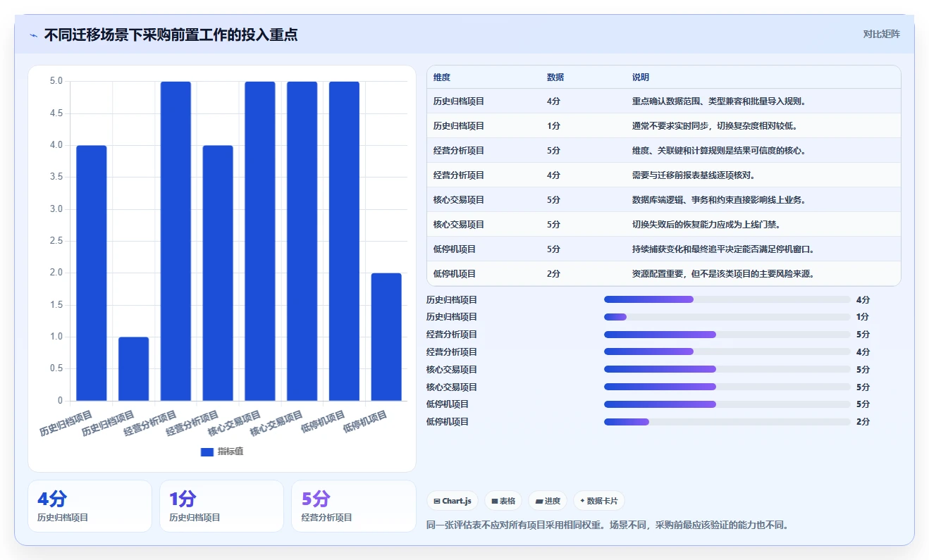929x560 pixels.
Task: Select the 表格 tag
Action: (503, 501)
